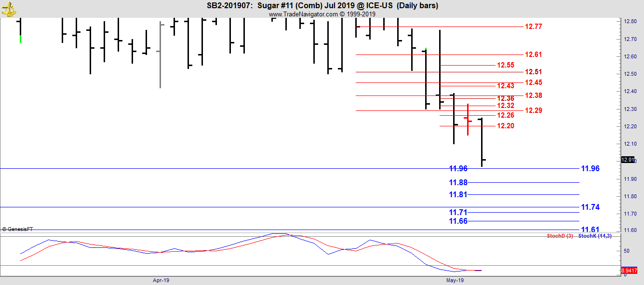The width and height of the screenshot is (644, 285).
Task: Click the 12.55 red price label
Action: coord(505,65)
